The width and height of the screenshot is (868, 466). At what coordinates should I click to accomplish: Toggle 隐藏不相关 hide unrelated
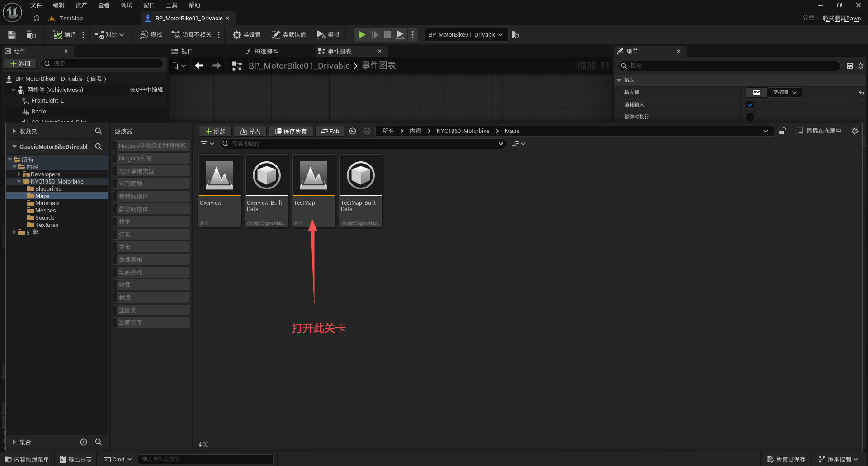[x=192, y=35]
